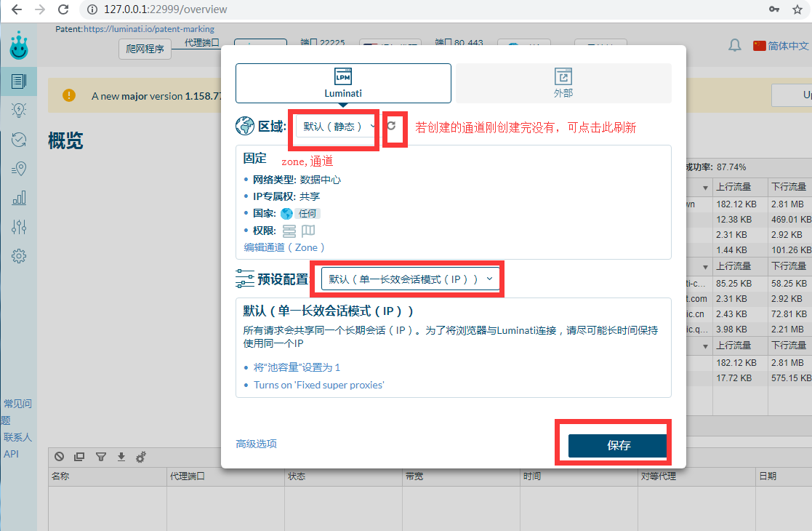The height and width of the screenshot is (531, 812).
Task: Click the notification bell icon
Action: click(735, 46)
